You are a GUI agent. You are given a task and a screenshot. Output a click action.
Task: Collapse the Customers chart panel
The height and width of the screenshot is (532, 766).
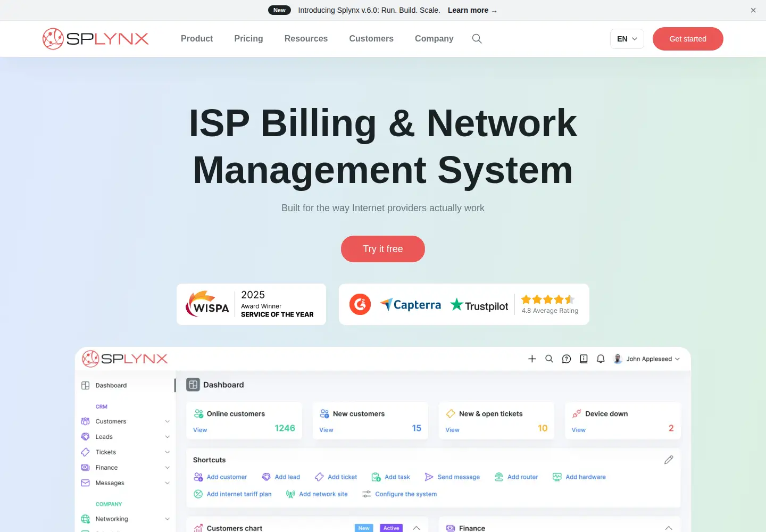(417, 528)
